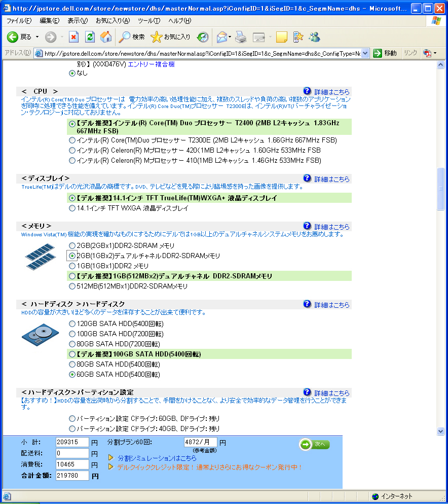Open the 表示(V) menu
Screen dimensions: 448x504
pyautogui.click(x=78, y=21)
